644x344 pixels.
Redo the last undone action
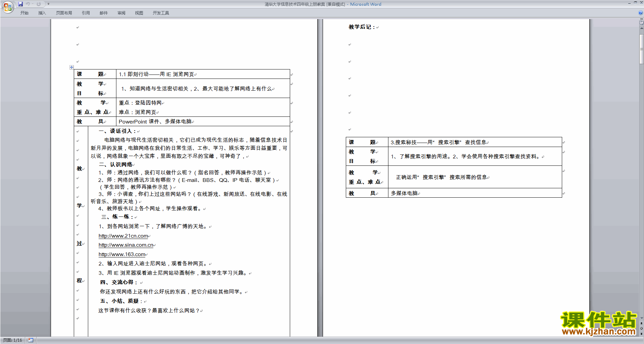tap(39, 4)
